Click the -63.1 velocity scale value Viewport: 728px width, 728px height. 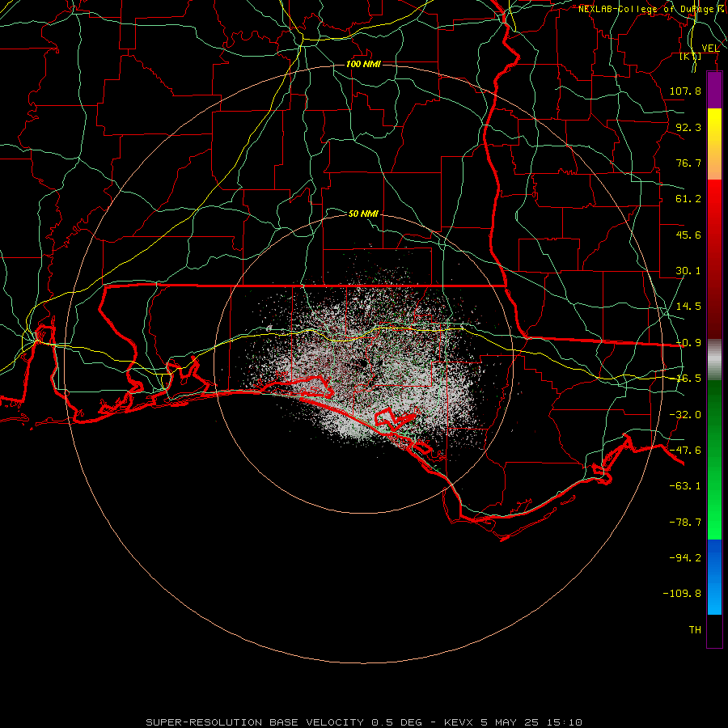coord(685,486)
